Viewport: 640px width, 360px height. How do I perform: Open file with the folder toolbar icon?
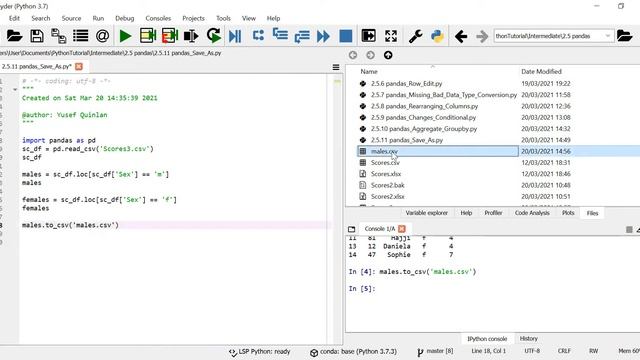(14, 36)
